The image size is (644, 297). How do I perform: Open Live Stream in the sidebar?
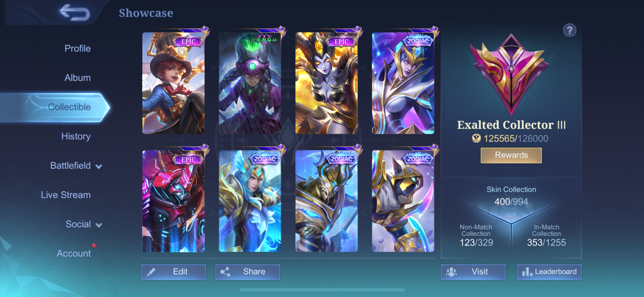click(66, 195)
